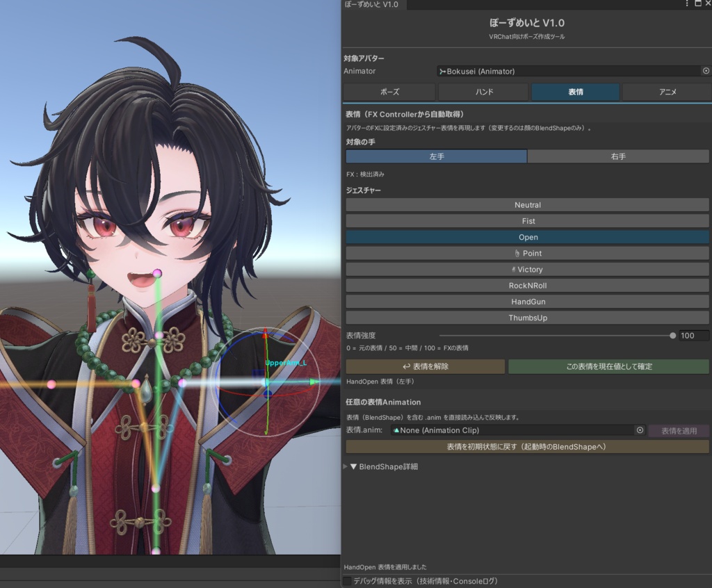Click the HandOpen 表情（左手） label
The height and width of the screenshot is (588, 712).
point(380,382)
